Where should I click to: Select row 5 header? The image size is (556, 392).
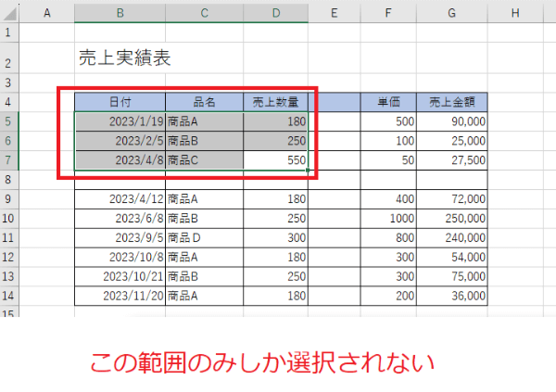(x=9, y=121)
